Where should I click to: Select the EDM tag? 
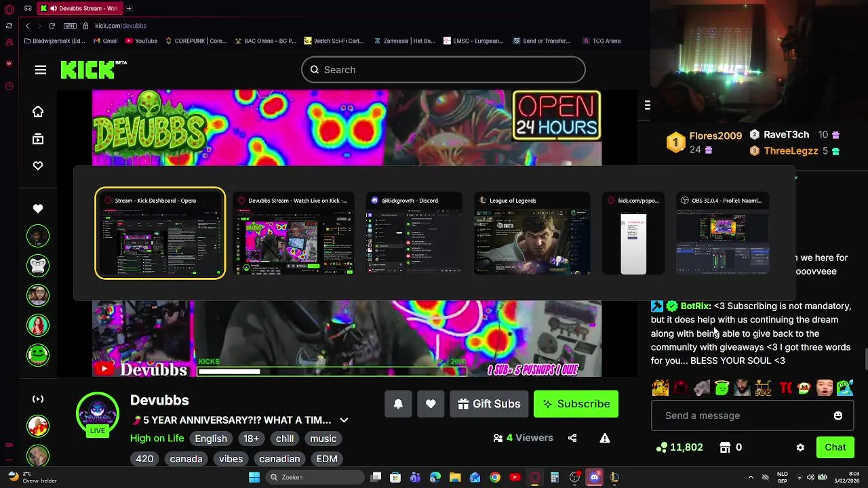pyautogui.click(x=327, y=459)
